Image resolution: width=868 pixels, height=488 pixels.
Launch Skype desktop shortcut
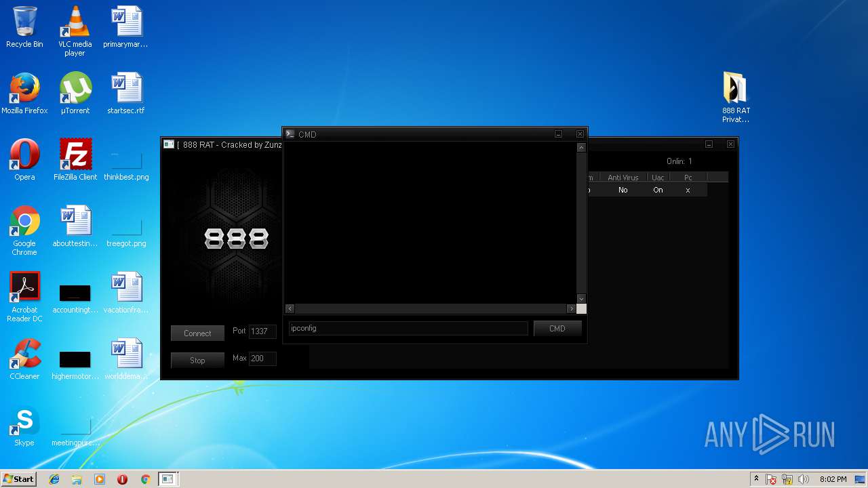[24, 426]
